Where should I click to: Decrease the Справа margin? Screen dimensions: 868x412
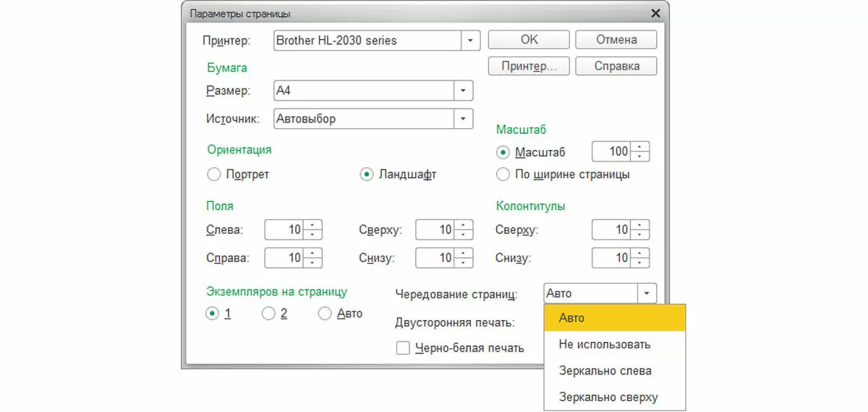pos(312,263)
